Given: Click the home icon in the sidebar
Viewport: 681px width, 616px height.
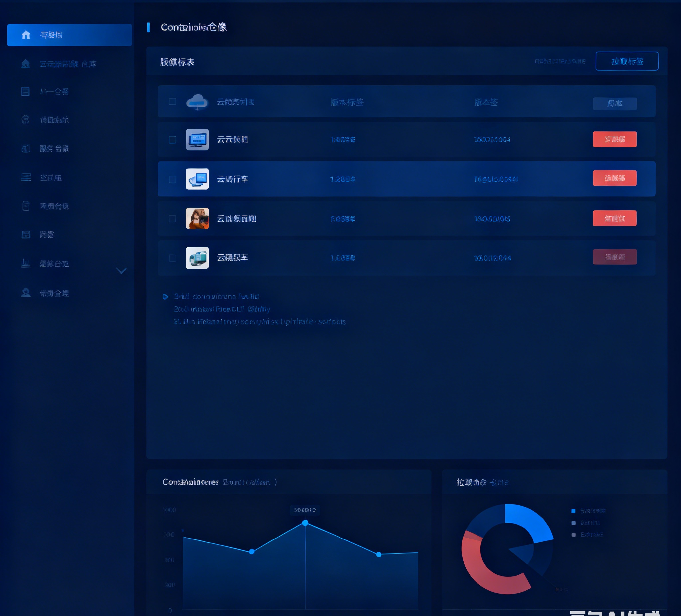Looking at the screenshot, I should [26, 35].
